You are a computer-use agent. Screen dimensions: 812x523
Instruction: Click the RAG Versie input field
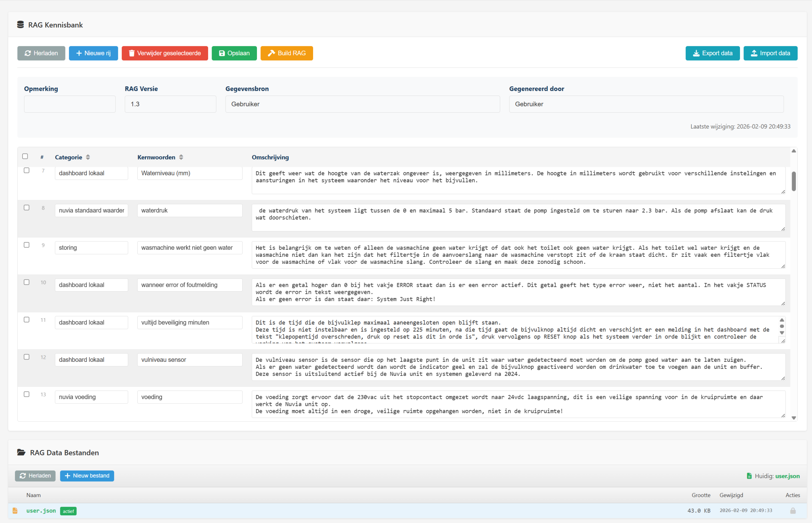[170, 104]
